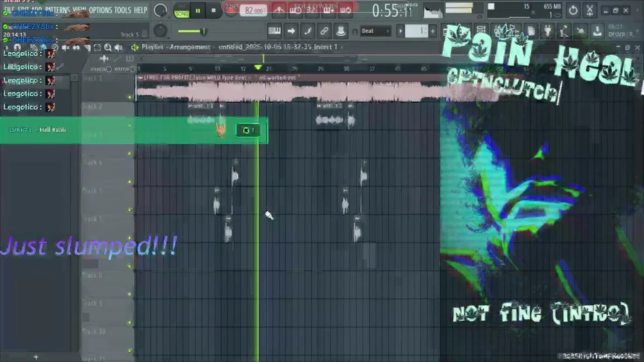Click the Playlist speaker menu icon

pyautogui.click(x=134, y=47)
